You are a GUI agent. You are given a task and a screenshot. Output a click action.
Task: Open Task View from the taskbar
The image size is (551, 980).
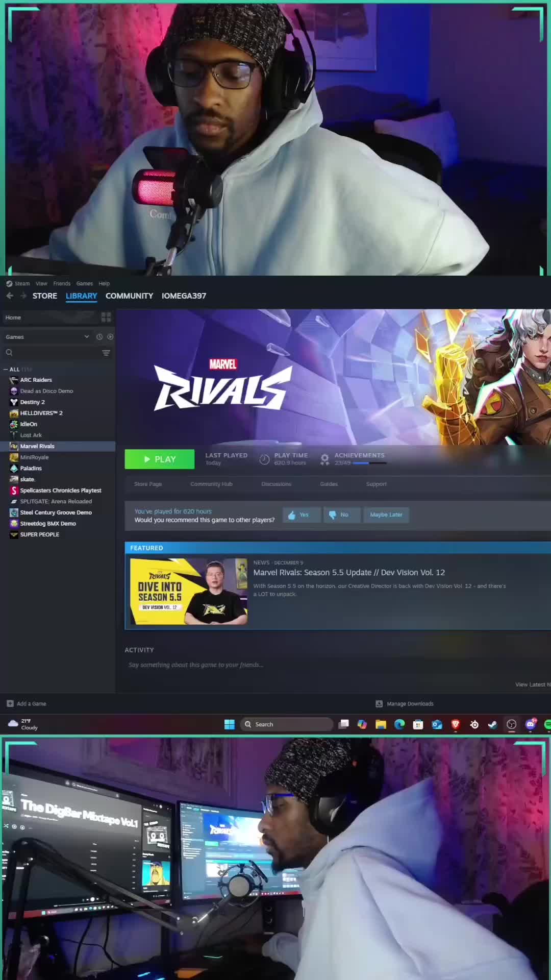coord(343,724)
